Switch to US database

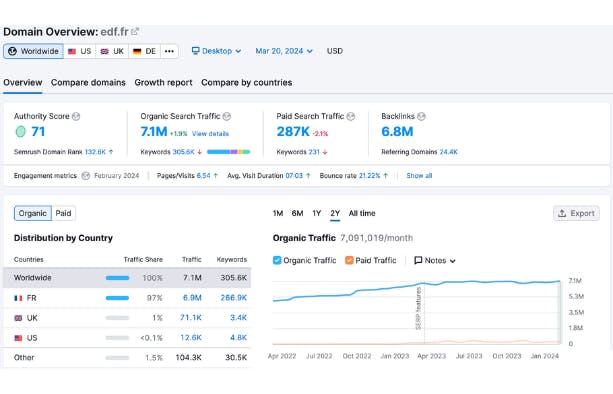point(79,51)
